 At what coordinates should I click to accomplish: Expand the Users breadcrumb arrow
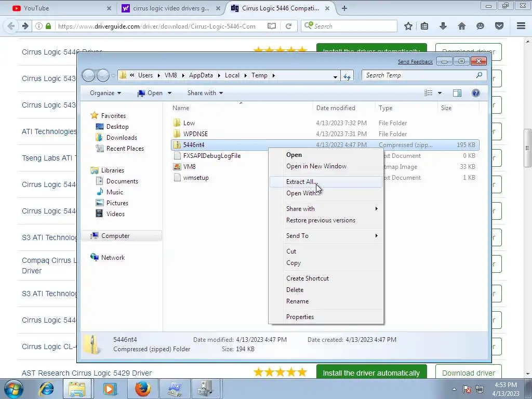coord(159,75)
